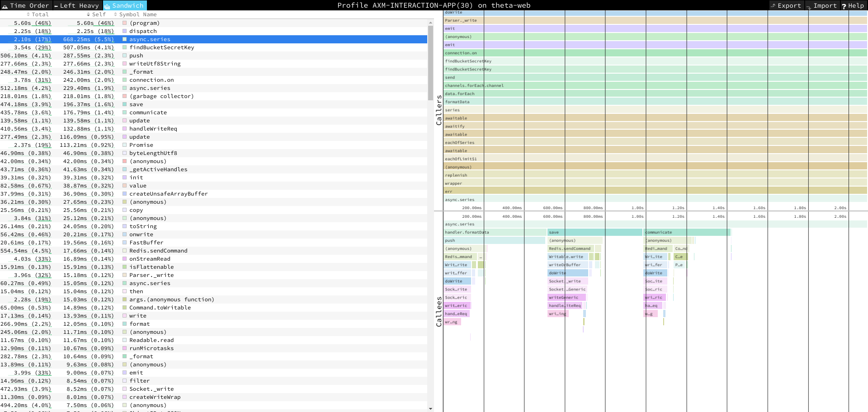Image resolution: width=868 pixels, height=412 pixels.
Task: Click the scroll down arrow of table
Action: (430, 408)
